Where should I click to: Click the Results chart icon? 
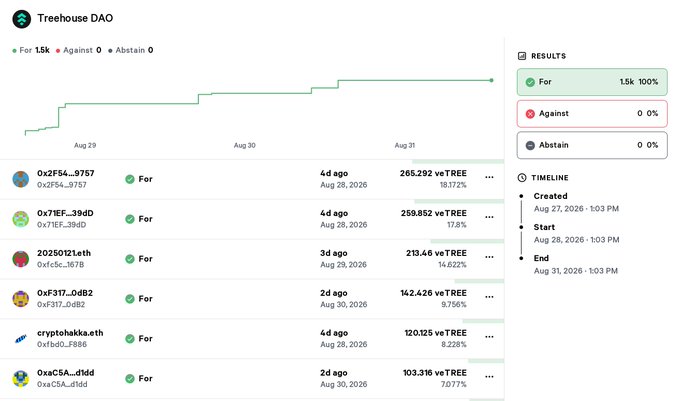pyautogui.click(x=522, y=56)
